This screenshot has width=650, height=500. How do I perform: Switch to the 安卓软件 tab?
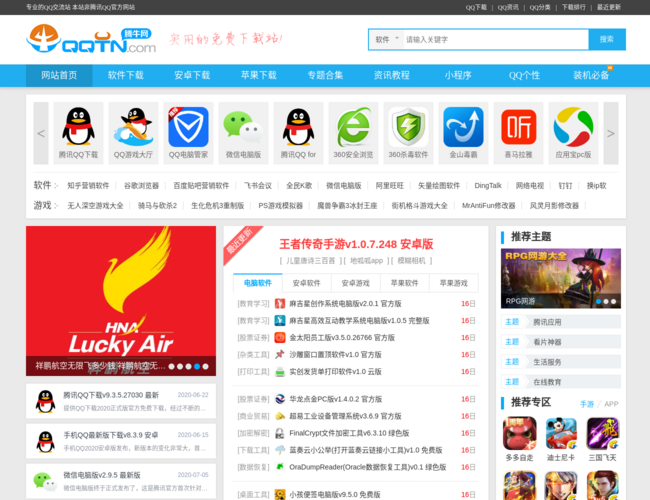(307, 283)
